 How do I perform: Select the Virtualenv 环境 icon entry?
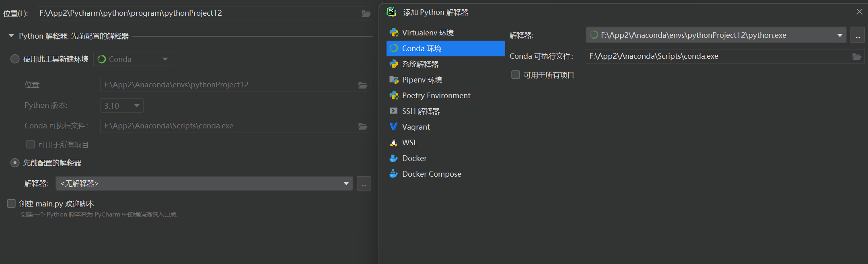pos(394,33)
